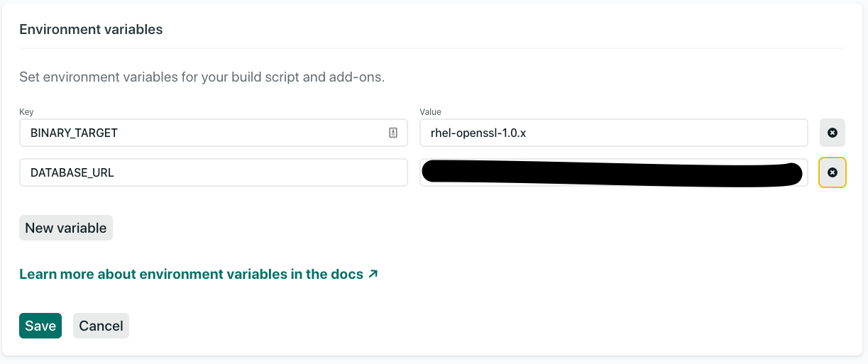Focus the DATABASE_URL key input field
The height and width of the screenshot is (364, 868).
tap(213, 172)
